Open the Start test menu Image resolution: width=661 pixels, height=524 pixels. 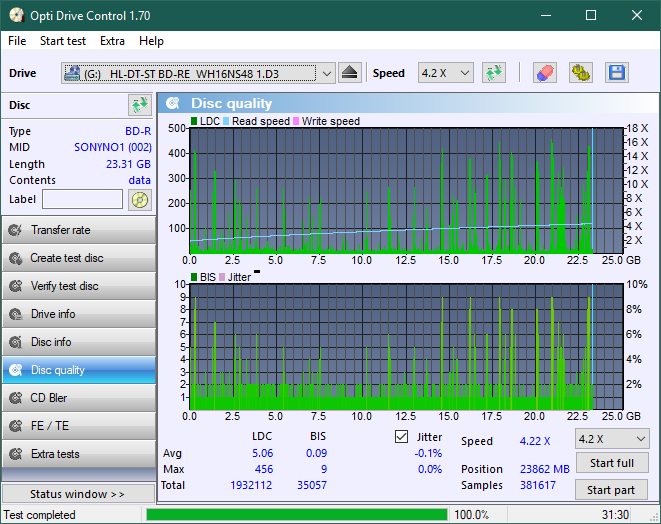click(x=63, y=41)
